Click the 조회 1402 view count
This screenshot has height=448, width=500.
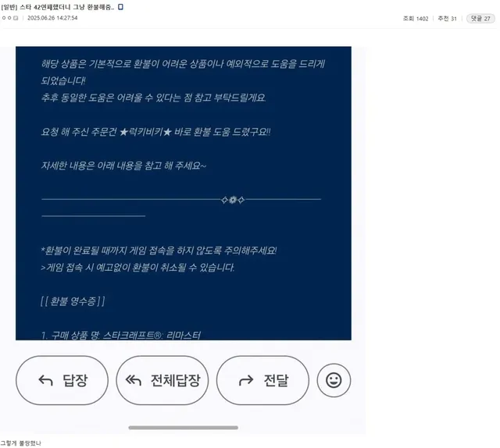416,19
